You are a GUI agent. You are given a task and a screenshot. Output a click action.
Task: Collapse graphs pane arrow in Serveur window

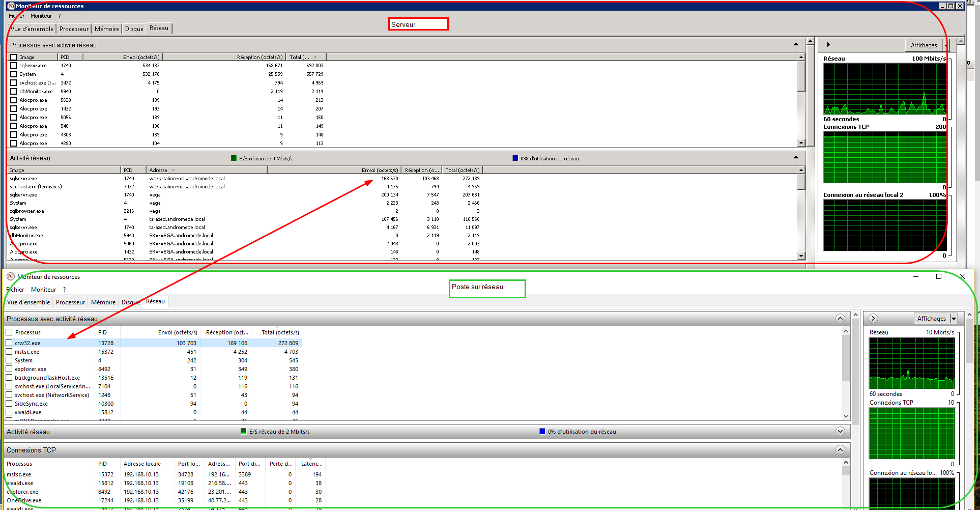tap(828, 45)
